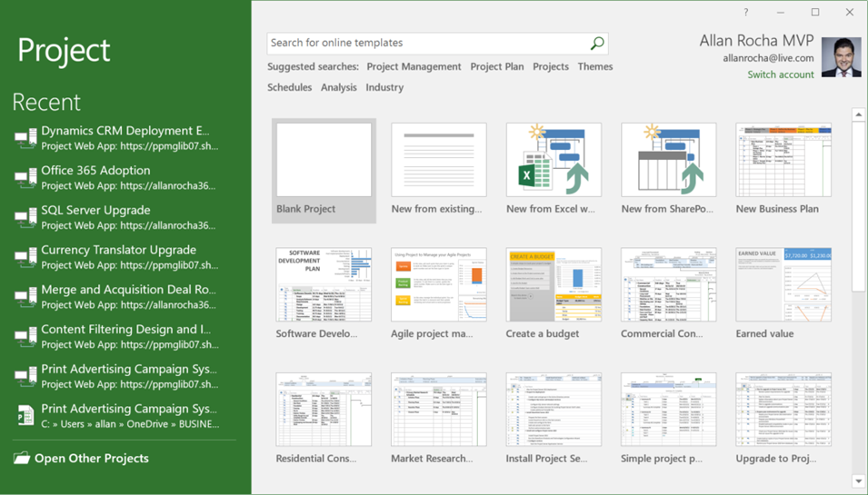Click the Search for online templates field

coord(437,43)
